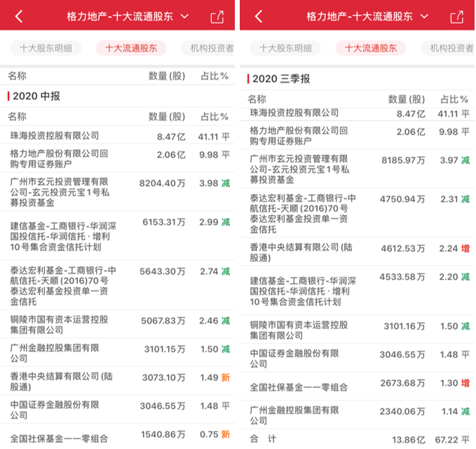Select percentage 2.24 增 for 香港中央结算
Screen dimensions: 476x449
tap(454, 249)
